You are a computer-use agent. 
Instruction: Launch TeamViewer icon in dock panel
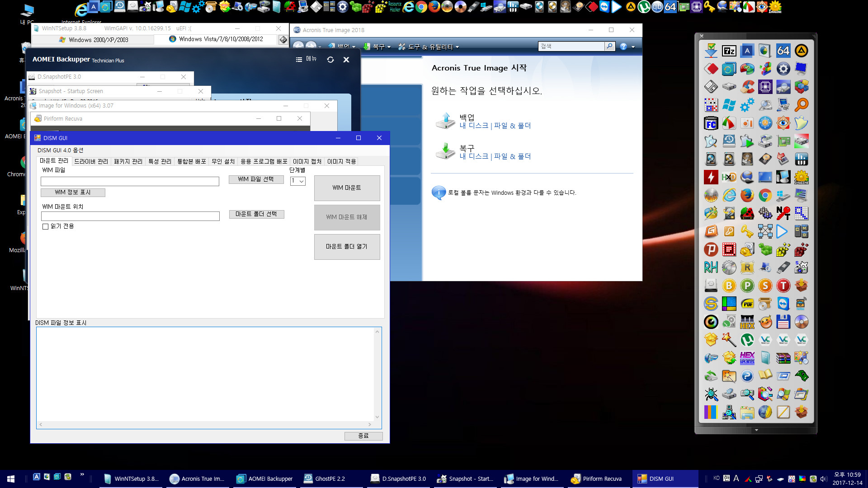[783, 304]
